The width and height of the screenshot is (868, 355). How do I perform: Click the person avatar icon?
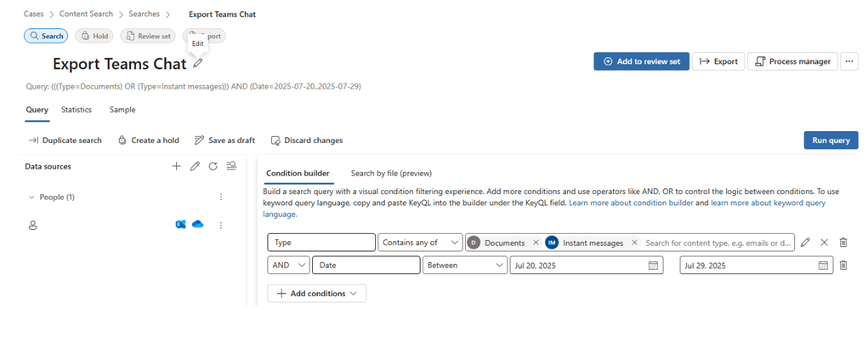[x=32, y=226]
